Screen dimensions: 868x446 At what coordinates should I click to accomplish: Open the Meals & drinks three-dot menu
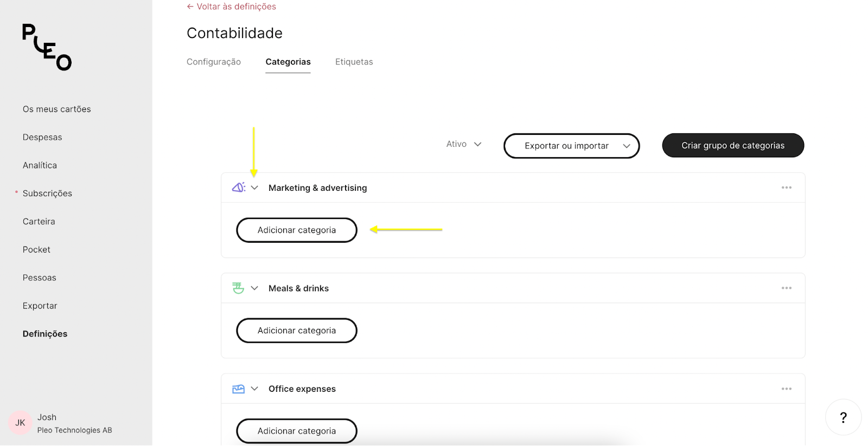point(787,288)
